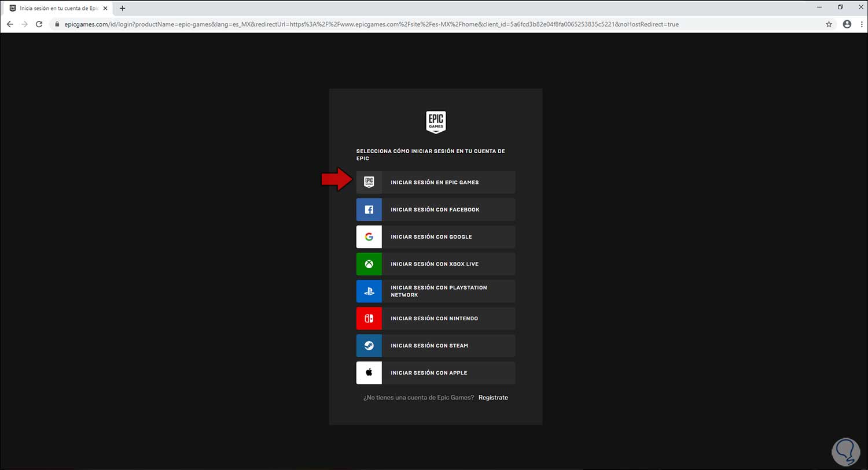This screenshot has height=470, width=868.
Task: Close the Epic login browser tab
Action: point(105,8)
